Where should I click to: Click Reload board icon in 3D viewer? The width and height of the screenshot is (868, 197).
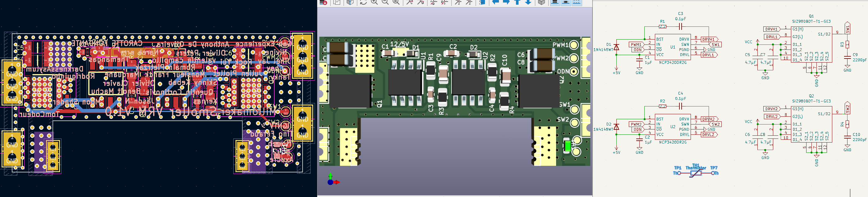323,2
